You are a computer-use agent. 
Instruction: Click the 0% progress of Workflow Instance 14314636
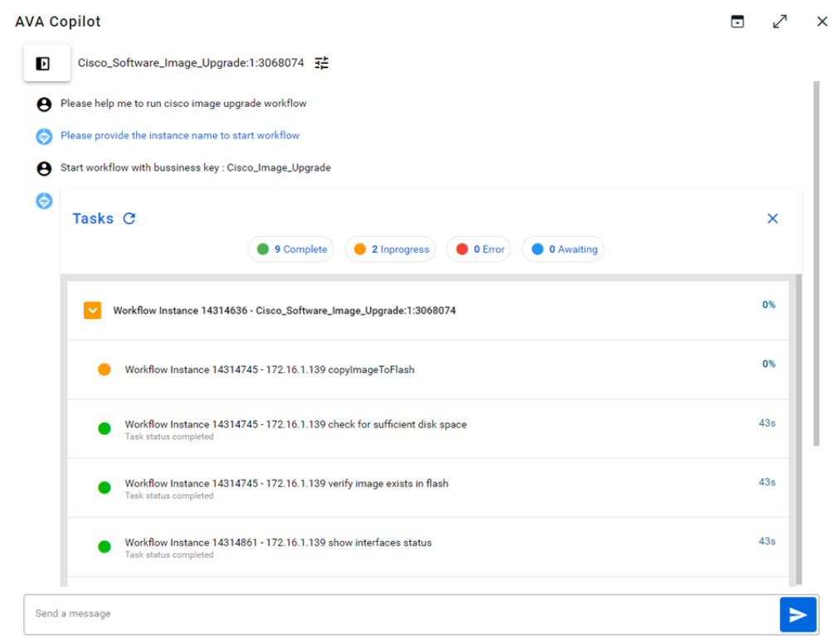tap(769, 305)
